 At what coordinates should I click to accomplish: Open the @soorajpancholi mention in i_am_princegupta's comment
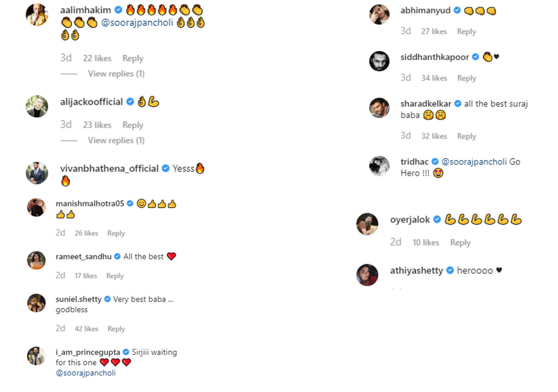[x=86, y=373]
